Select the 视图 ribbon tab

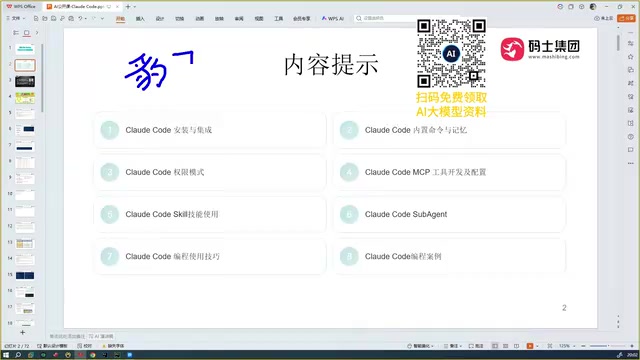259,18
